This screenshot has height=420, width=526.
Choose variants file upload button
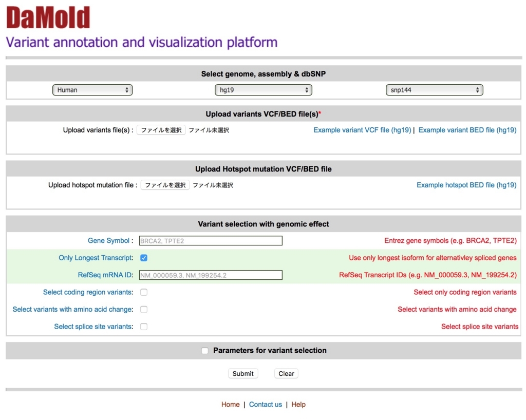click(161, 130)
